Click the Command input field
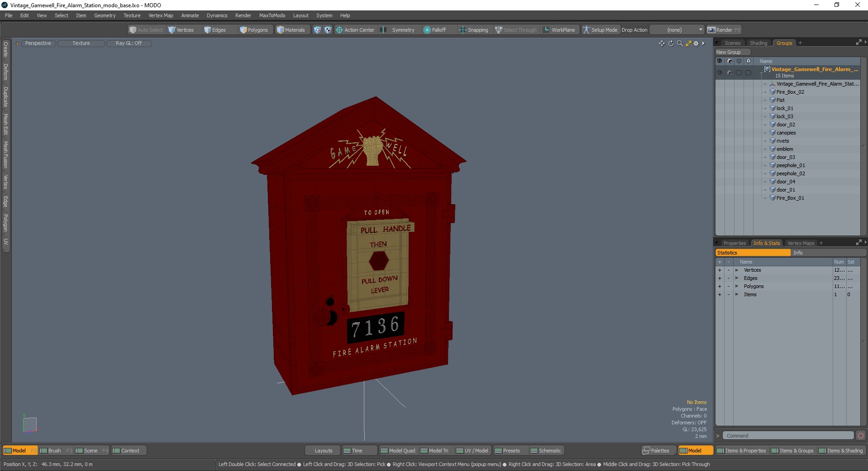Image resolution: width=868 pixels, height=471 pixels. coord(788,436)
